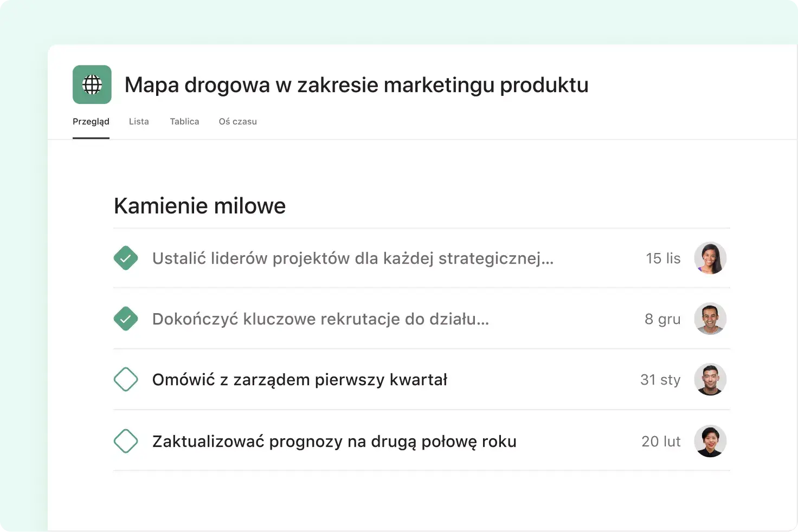Switch to the 'Lista' tab
The width and height of the screenshot is (798, 532).
139,121
